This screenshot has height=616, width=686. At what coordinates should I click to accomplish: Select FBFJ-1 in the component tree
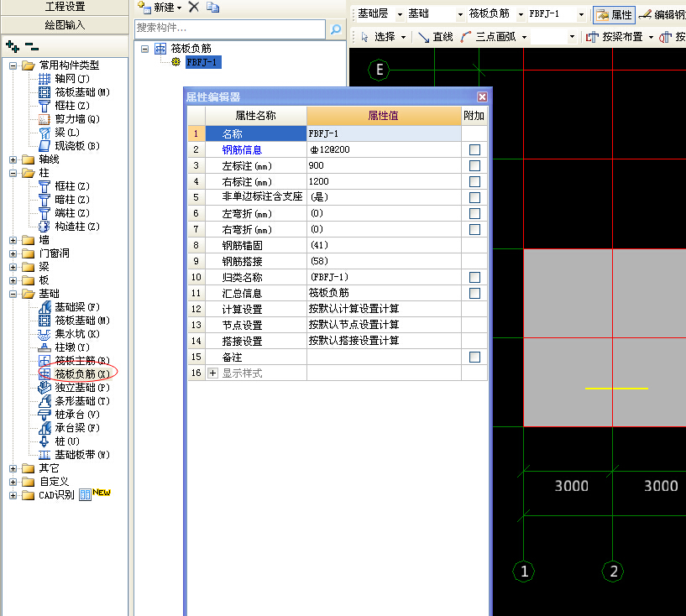coord(202,62)
